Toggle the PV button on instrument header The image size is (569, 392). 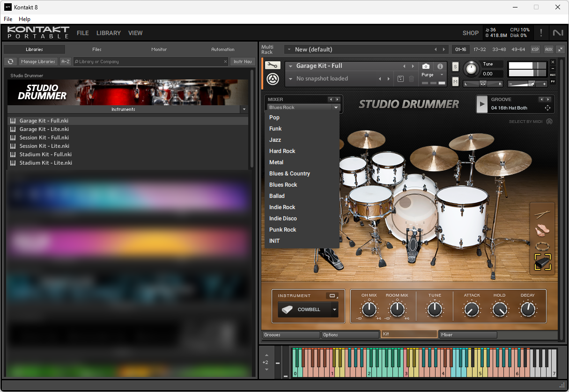pyautogui.click(x=553, y=81)
